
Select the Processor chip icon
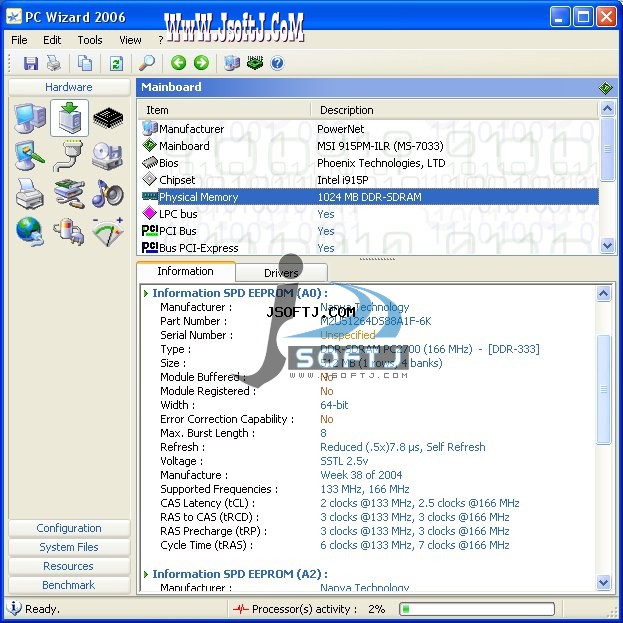point(108,118)
